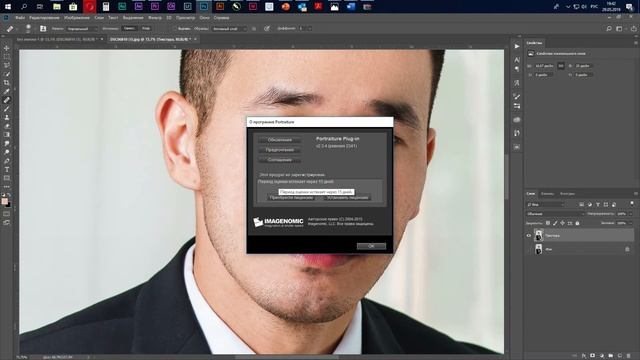Select the Eyedropper tool
Screen dimensions: 640x360
tap(7, 91)
